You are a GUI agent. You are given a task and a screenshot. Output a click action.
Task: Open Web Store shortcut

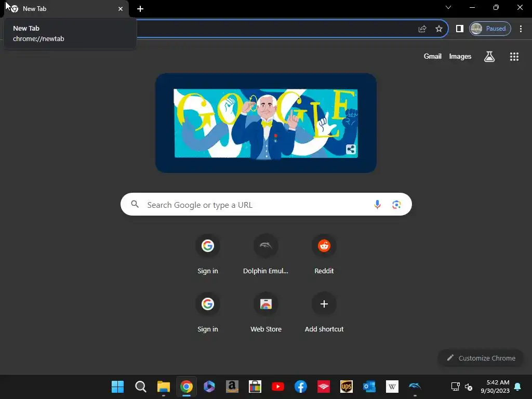point(265,312)
